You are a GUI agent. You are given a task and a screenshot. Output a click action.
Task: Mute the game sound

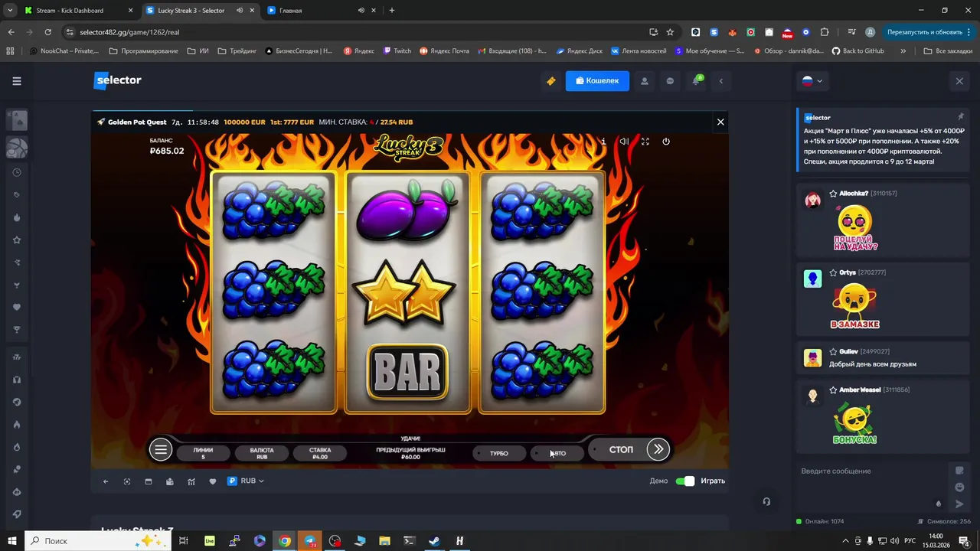pos(624,142)
